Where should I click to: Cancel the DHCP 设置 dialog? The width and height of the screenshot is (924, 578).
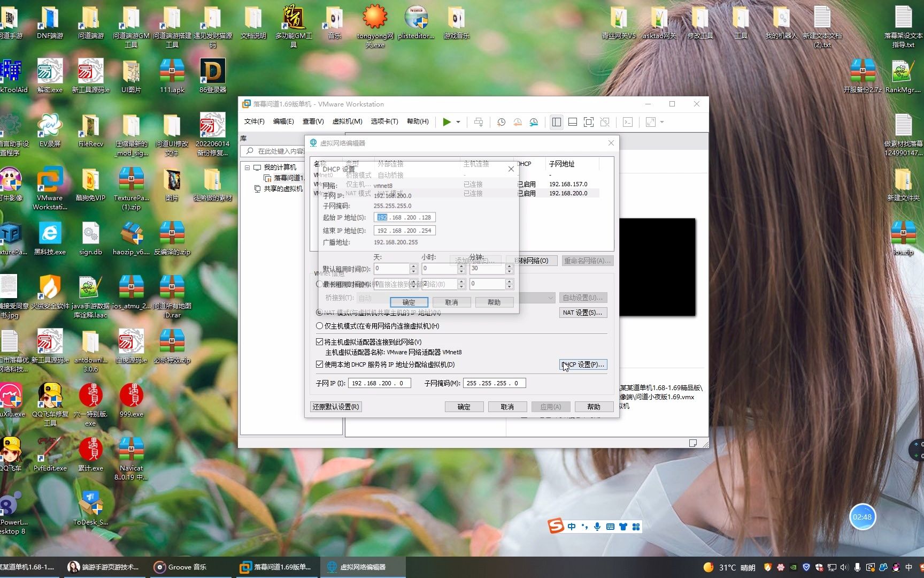click(x=451, y=302)
